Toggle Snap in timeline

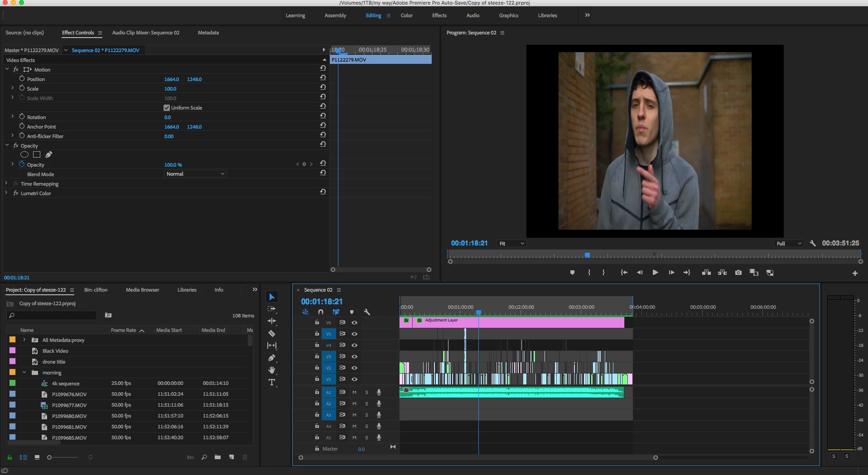321,312
